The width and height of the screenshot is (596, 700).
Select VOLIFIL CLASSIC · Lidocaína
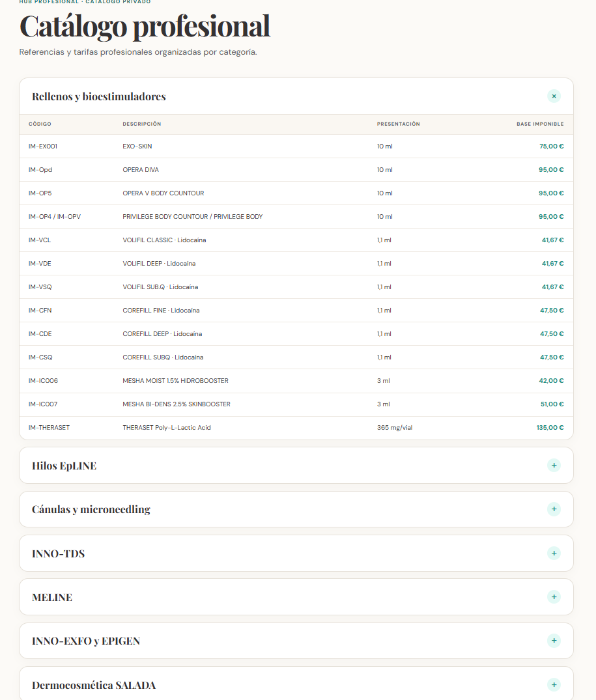pyautogui.click(x=164, y=240)
